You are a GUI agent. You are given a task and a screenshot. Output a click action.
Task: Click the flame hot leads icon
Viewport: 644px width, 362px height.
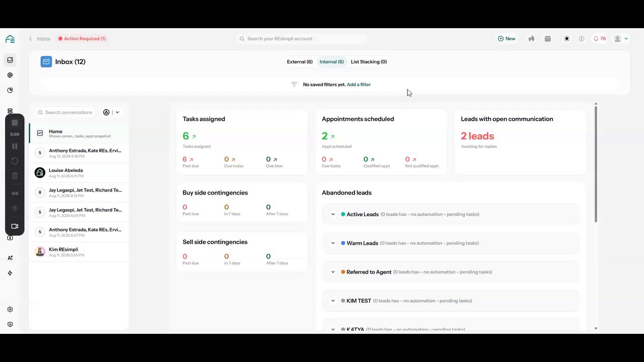531,39
